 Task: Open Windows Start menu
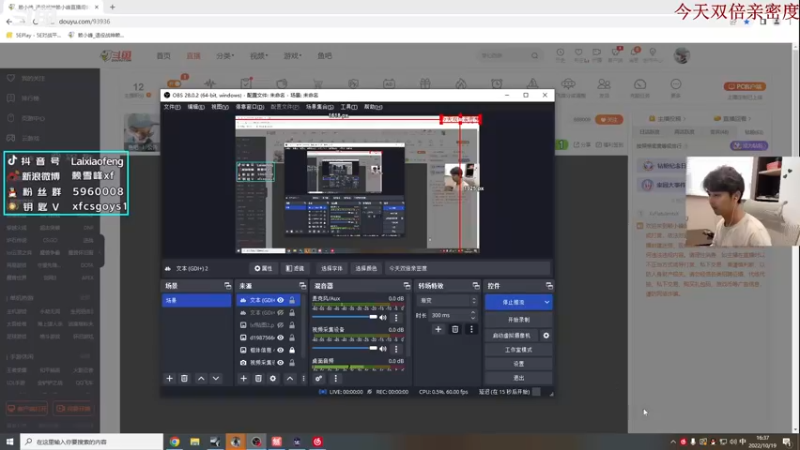(x=10, y=441)
